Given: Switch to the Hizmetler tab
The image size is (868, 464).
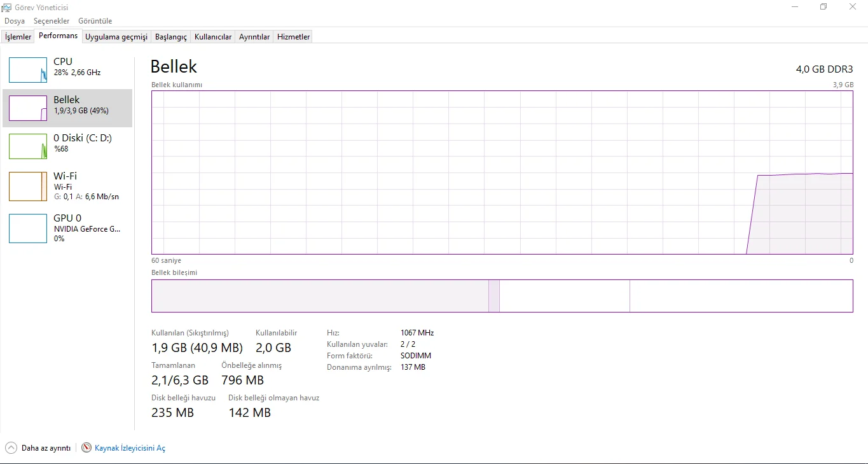Looking at the screenshot, I should click(293, 36).
